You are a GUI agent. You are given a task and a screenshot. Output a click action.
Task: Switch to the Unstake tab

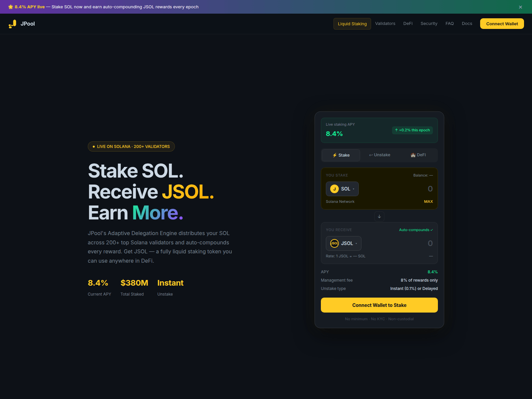tap(379, 155)
